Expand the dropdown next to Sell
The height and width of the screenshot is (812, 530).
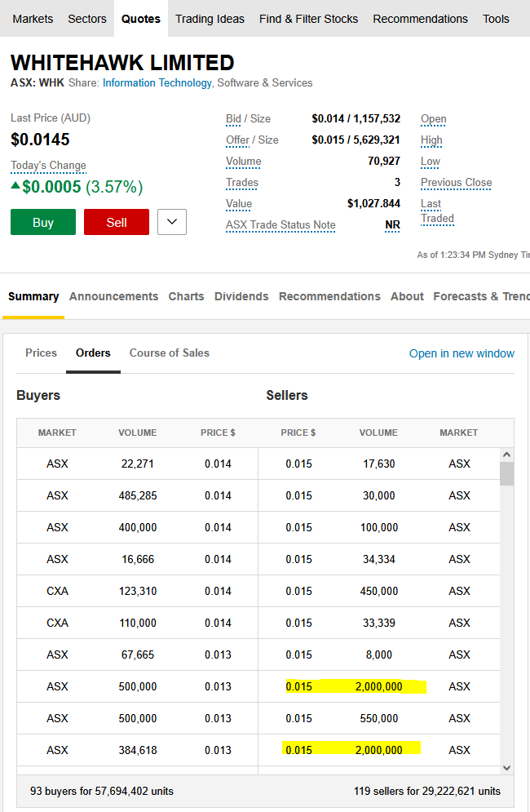[x=172, y=222]
